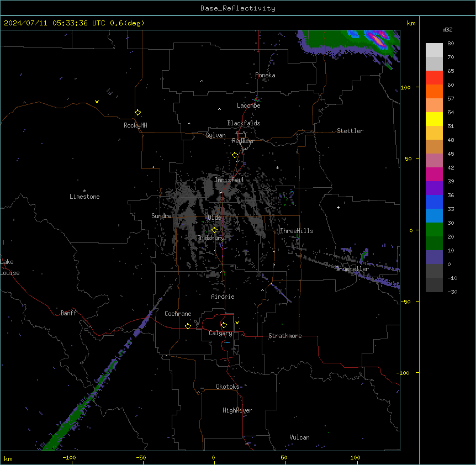Click the yellow marker east of Cochrane
The image size is (476, 465).
[188, 326]
